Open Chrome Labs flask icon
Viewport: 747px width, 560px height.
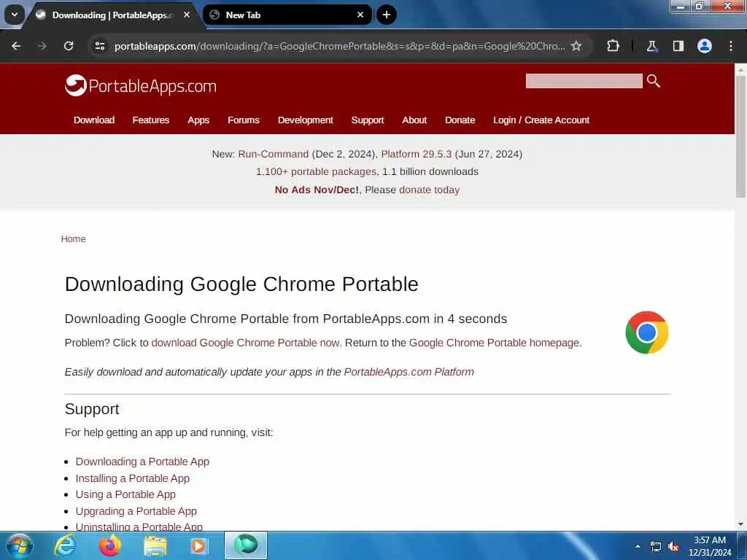(x=651, y=46)
